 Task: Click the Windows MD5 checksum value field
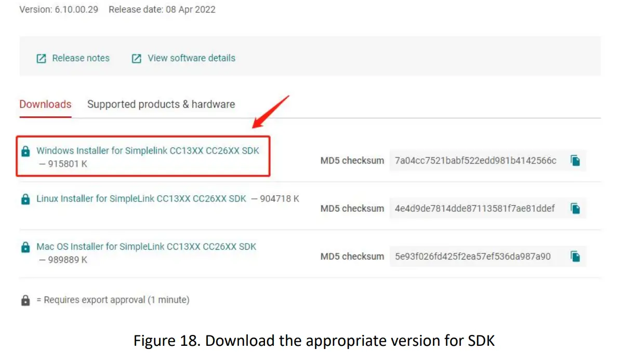tap(475, 160)
